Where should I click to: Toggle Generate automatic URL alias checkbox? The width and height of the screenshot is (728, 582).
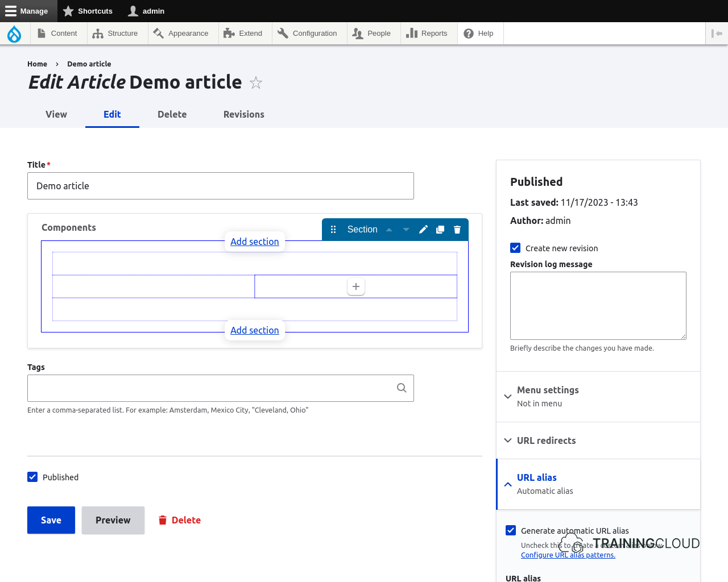click(511, 530)
